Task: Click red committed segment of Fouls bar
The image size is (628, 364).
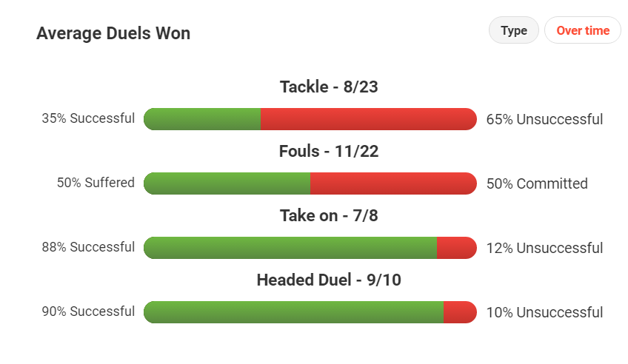Action: [393, 183]
